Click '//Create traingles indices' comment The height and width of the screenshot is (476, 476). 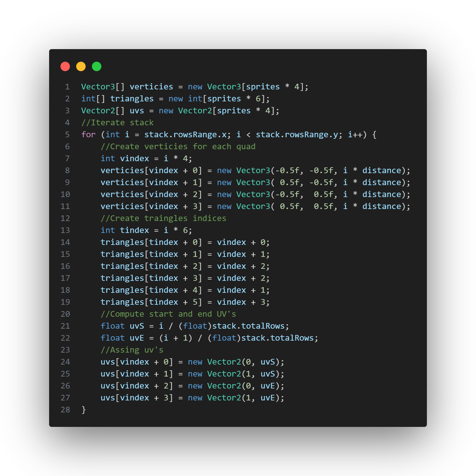[x=163, y=218]
